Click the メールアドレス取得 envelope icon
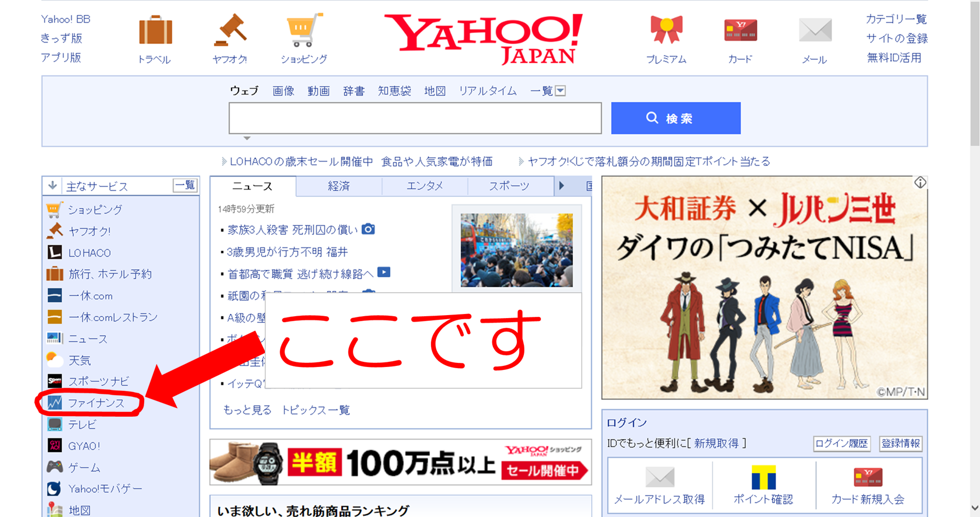The height and width of the screenshot is (517, 980). point(660,477)
